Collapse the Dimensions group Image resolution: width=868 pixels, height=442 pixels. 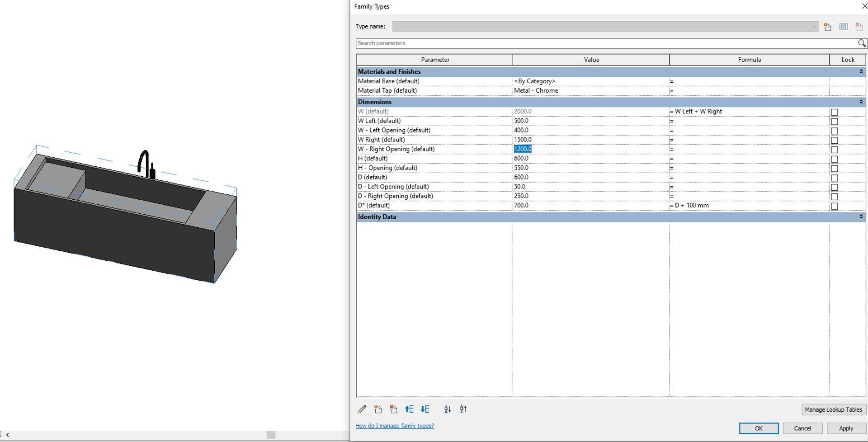tap(861, 102)
